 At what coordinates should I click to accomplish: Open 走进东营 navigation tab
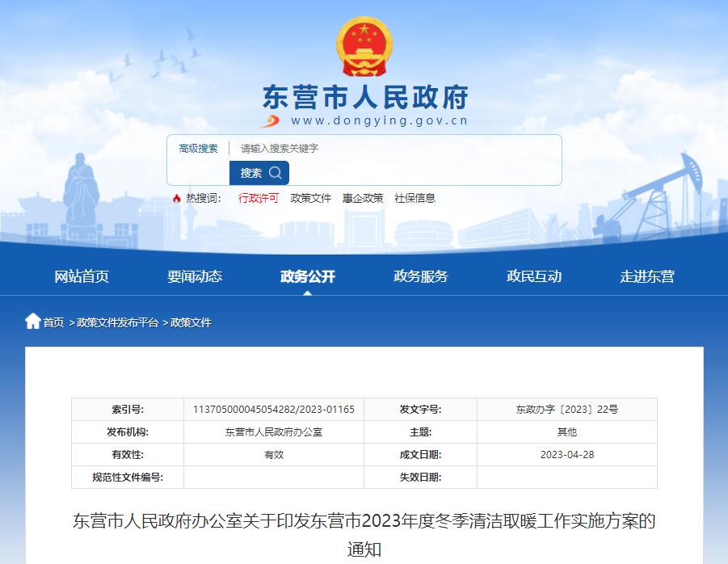[647, 276]
